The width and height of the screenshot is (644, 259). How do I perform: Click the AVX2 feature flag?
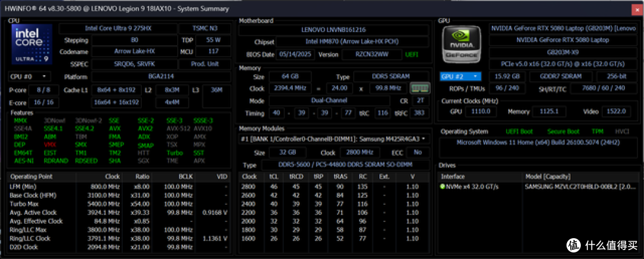(145, 128)
